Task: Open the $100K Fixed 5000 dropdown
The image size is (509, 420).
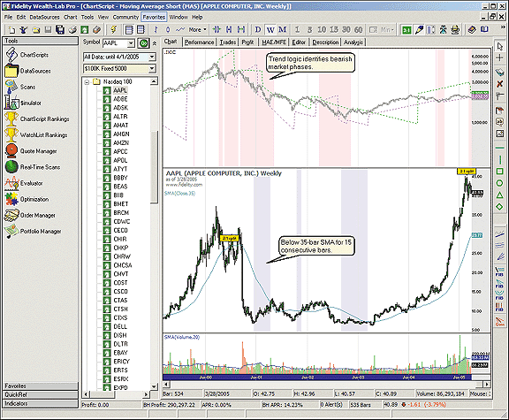Action: (119, 69)
